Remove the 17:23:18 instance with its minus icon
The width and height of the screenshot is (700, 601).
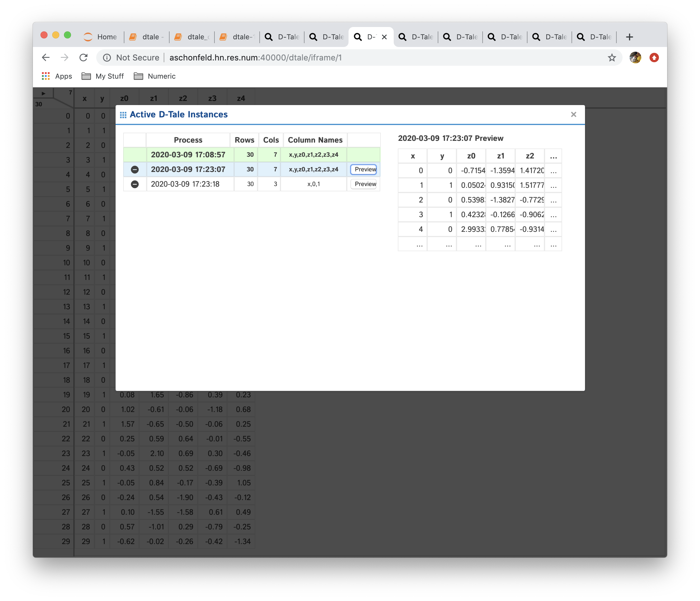click(134, 184)
